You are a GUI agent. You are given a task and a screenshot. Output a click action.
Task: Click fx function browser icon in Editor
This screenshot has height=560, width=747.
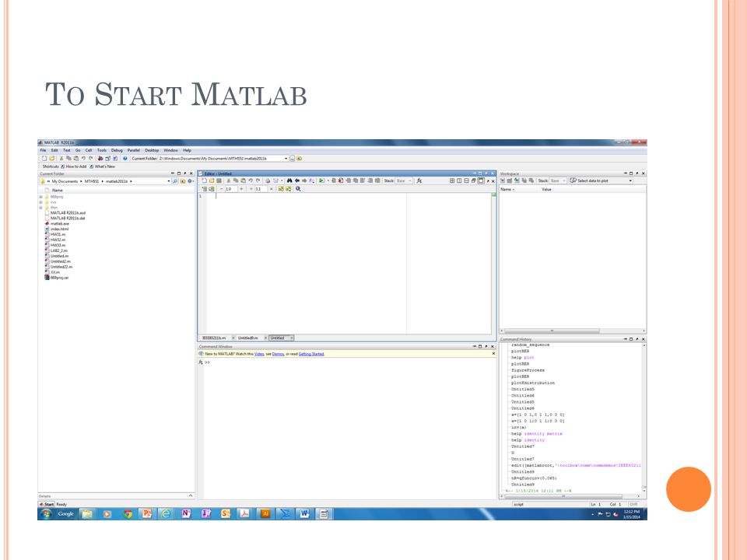click(419, 180)
